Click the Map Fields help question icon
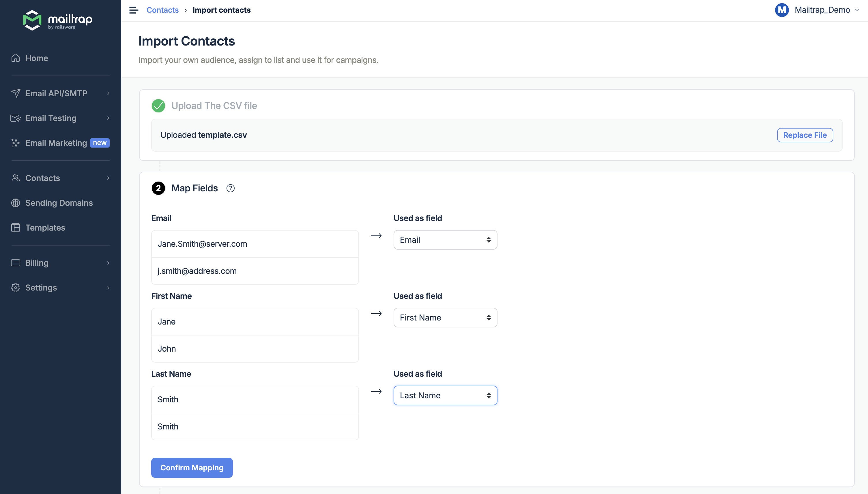868x494 pixels. (x=231, y=188)
